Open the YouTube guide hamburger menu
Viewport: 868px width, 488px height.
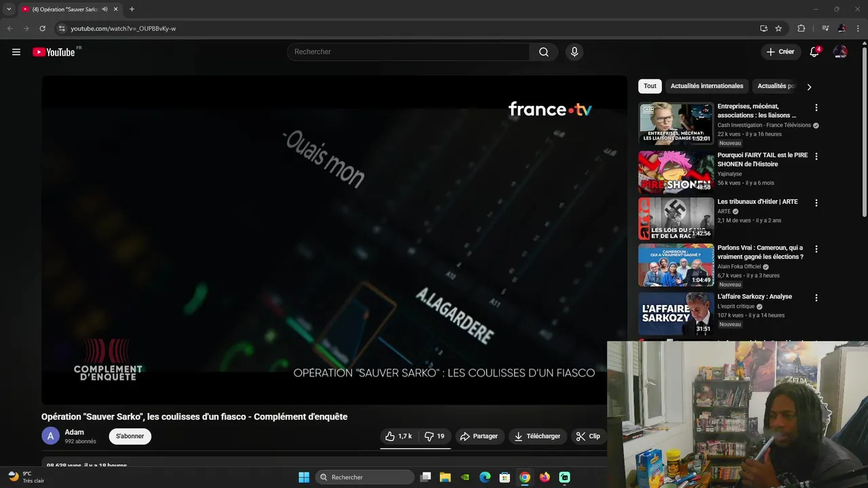coord(16,52)
